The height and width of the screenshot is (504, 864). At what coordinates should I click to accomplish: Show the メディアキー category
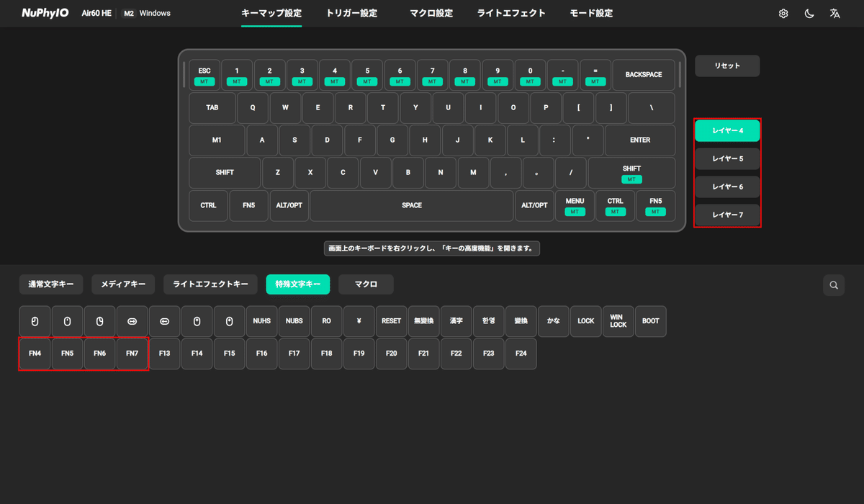[x=123, y=284]
